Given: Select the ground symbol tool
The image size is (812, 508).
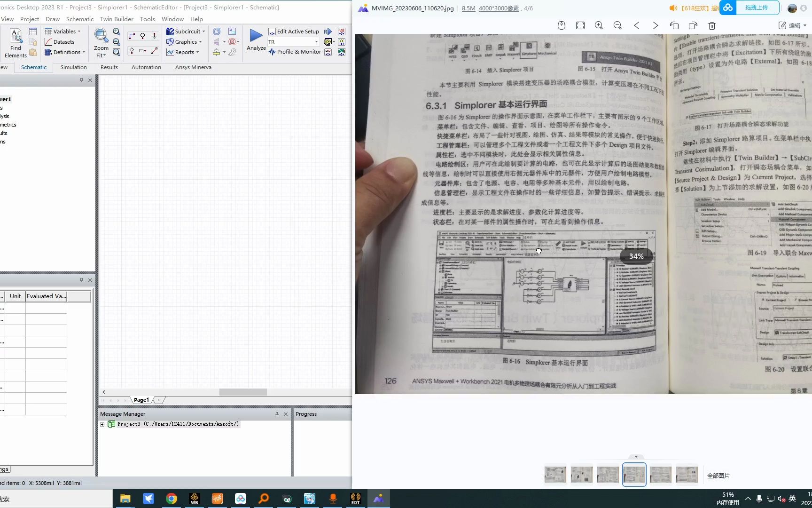Looking at the screenshot, I should click(154, 36).
